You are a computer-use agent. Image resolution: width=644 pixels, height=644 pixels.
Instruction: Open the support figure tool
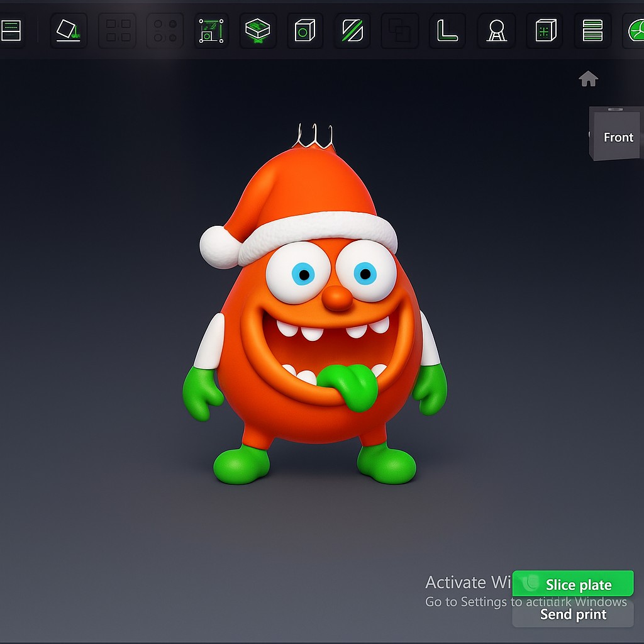point(497,30)
